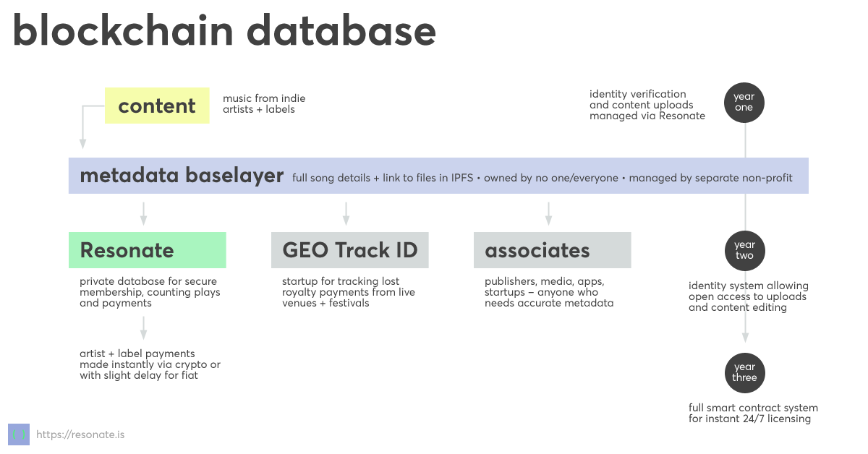Click the year three circle marker
This screenshot has height=454, width=868.
744,372
